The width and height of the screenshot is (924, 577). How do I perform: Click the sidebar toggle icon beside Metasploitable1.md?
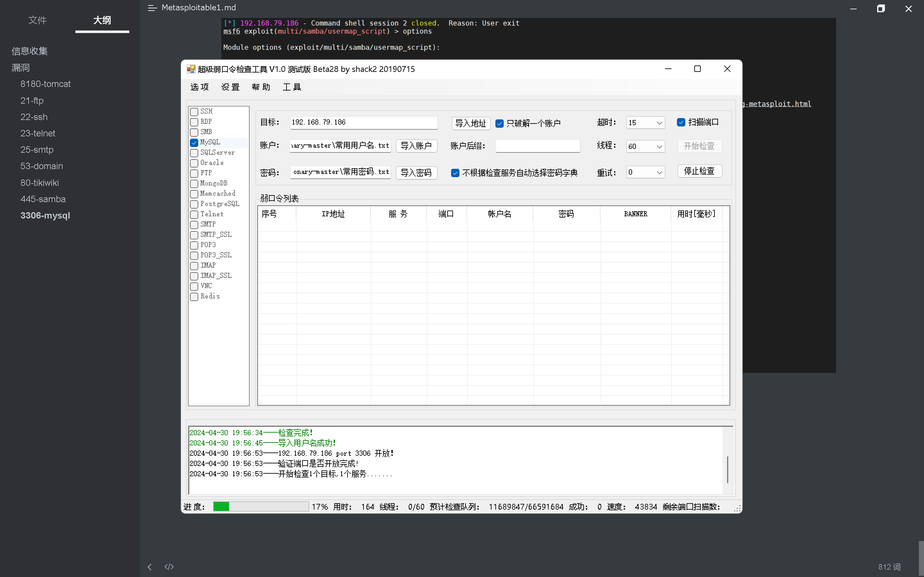pos(152,8)
